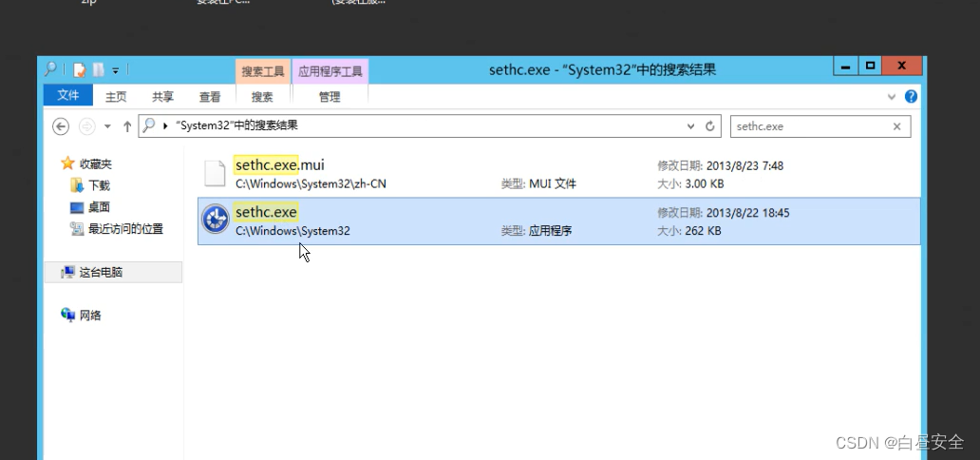Screen dimensions: 980x460
Task: Open 最近访问的位置 in favorites
Action: (125, 229)
